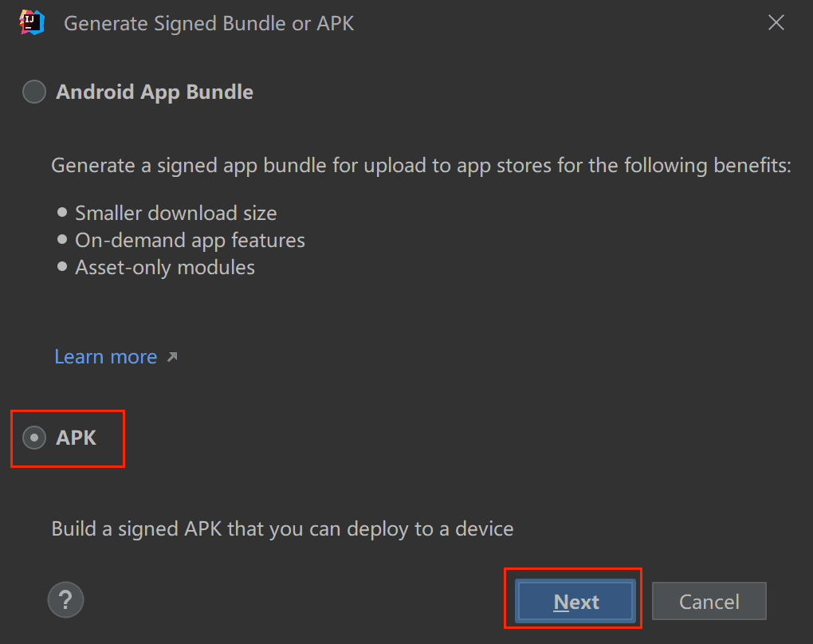Click the dialog title 'Generate Signed Bundle or APK'
This screenshot has width=813, height=644.
tap(209, 24)
